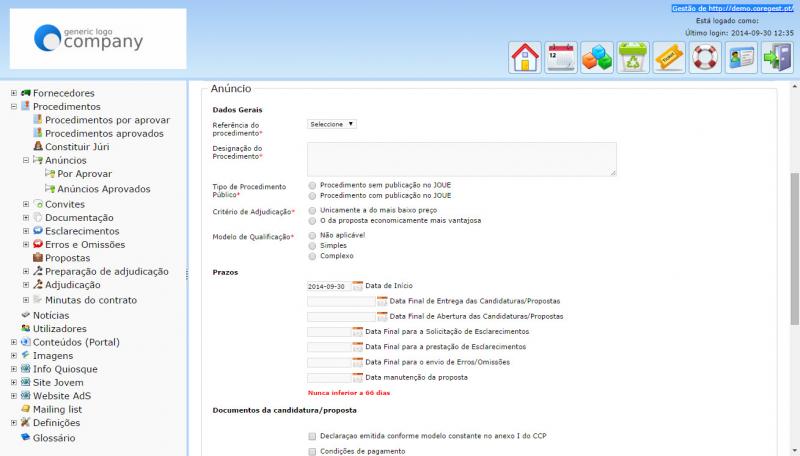Click the colored cubes modules icon
800x456 pixels.
(x=596, y=57)
